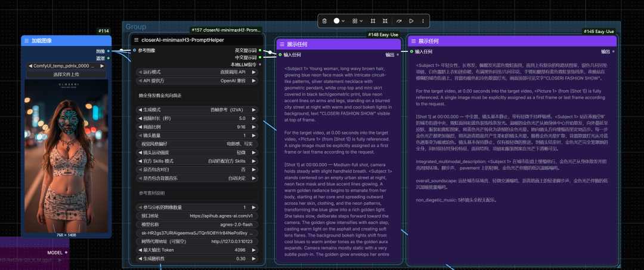
Task: Switch 镜头运动强度 to next option
Action: (253, 152)
